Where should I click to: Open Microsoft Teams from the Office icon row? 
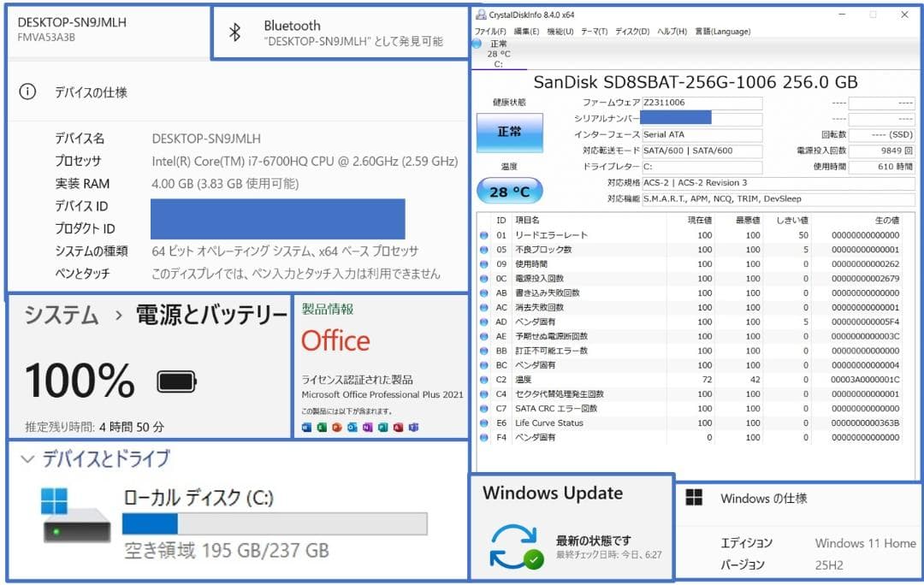pyautogui.click(x=415, y=427)
